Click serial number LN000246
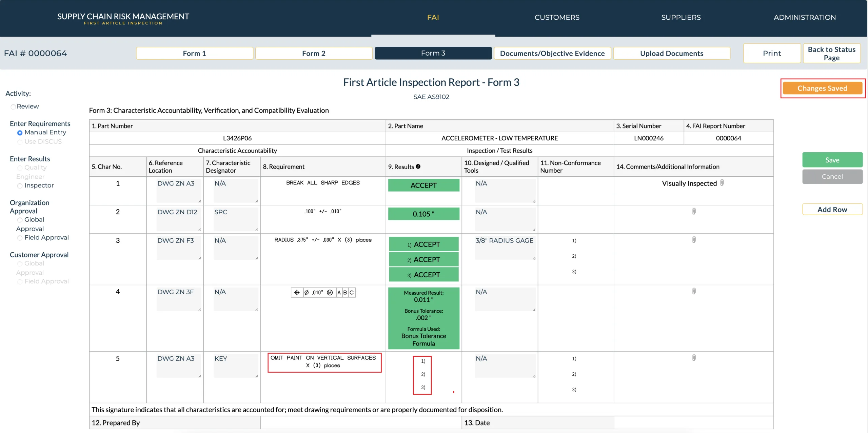 pyautogui.click(x=649, y=138)
